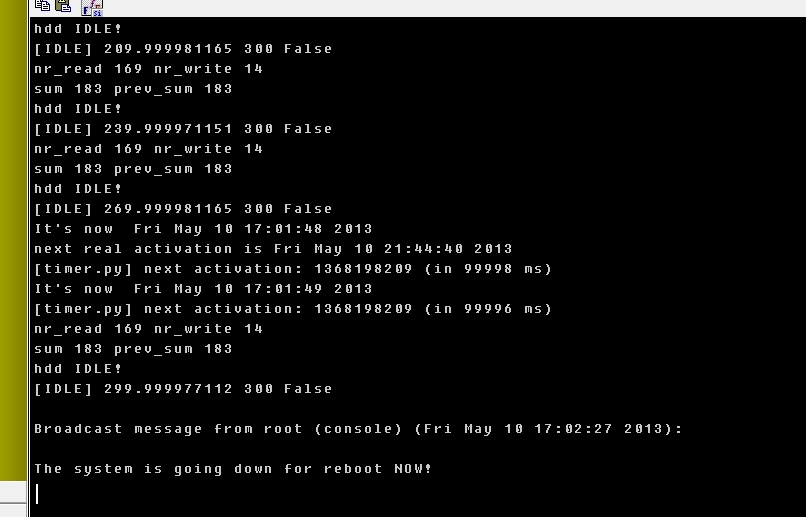Click the timer.py line showing 99998 ms

click(x=293, y=269)
